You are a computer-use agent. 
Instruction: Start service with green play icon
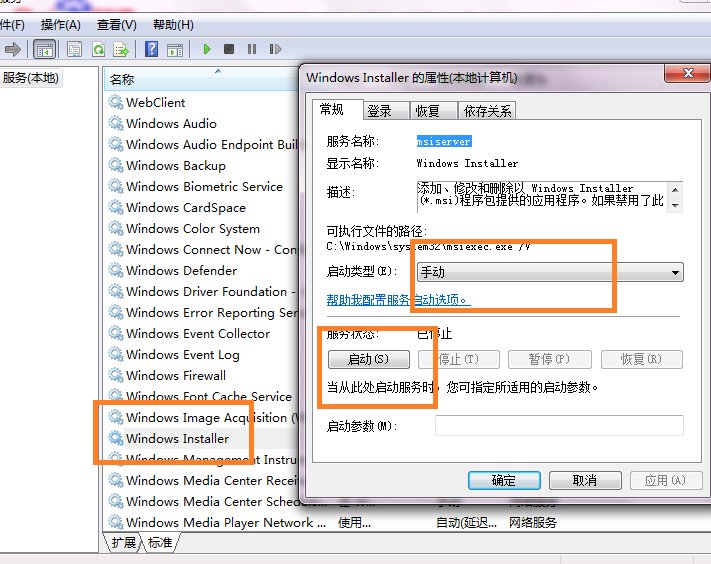tap(207, 49)
